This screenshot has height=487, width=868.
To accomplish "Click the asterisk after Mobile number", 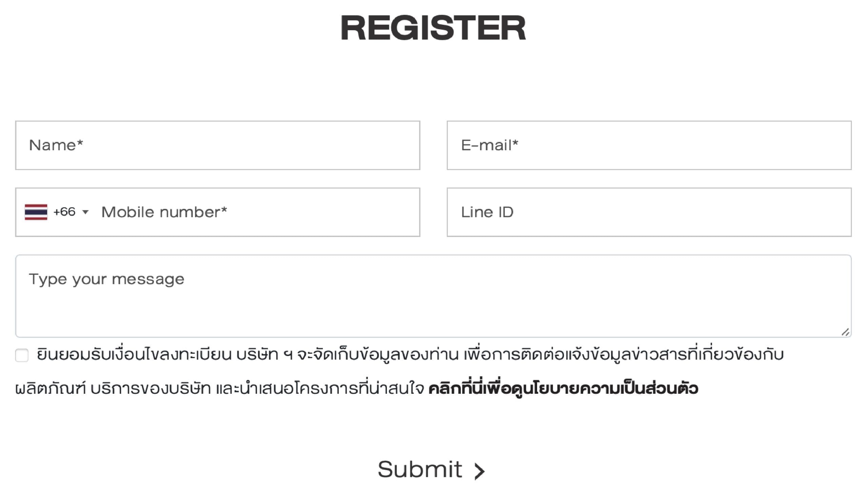I will tap(224, 210).
